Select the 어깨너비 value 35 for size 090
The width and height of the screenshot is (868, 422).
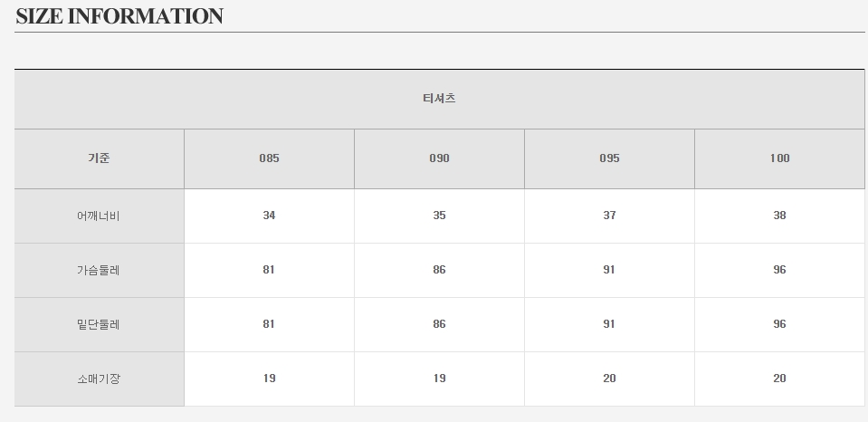(439, 216)
